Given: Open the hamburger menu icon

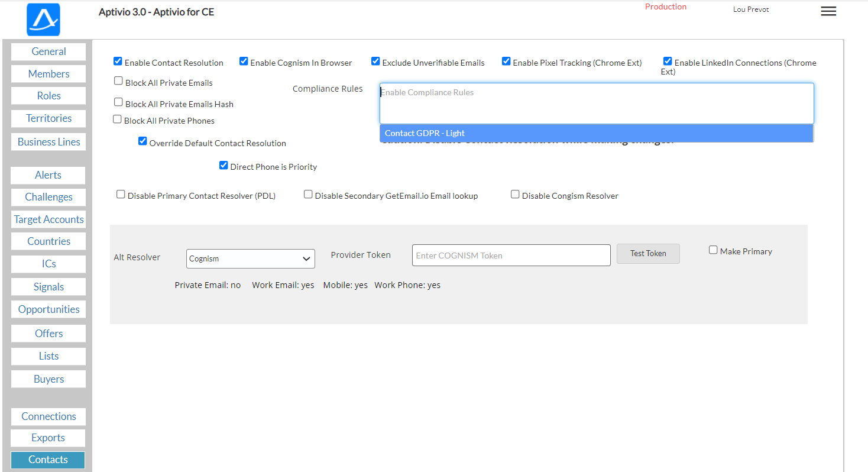Looking at the screenshot, I should pos(828,11).
